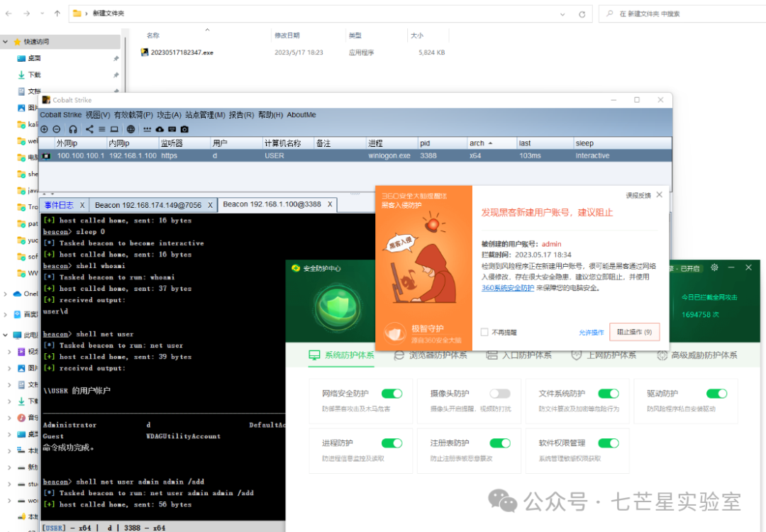Close the 事件日志 tab
766x532 pixels.
pyautogui.click(x=82, y=205)
